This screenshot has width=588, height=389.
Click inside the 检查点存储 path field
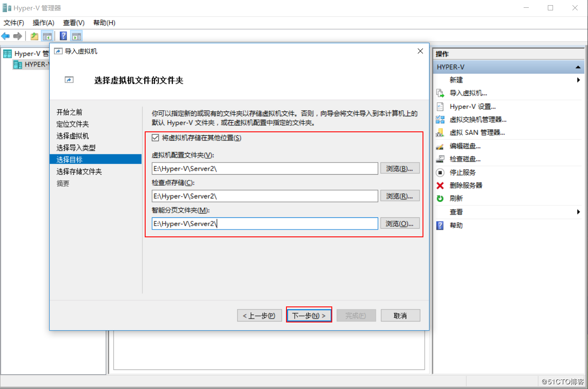point(264,196)
